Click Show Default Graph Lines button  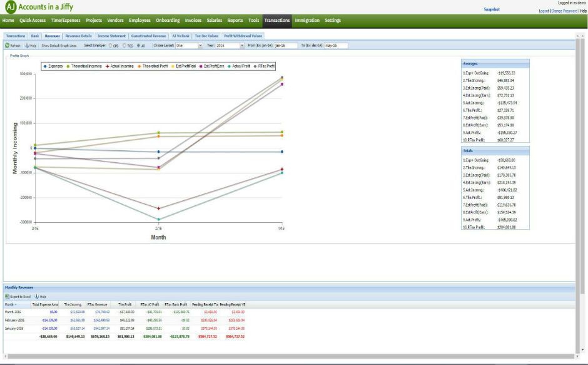59,46
